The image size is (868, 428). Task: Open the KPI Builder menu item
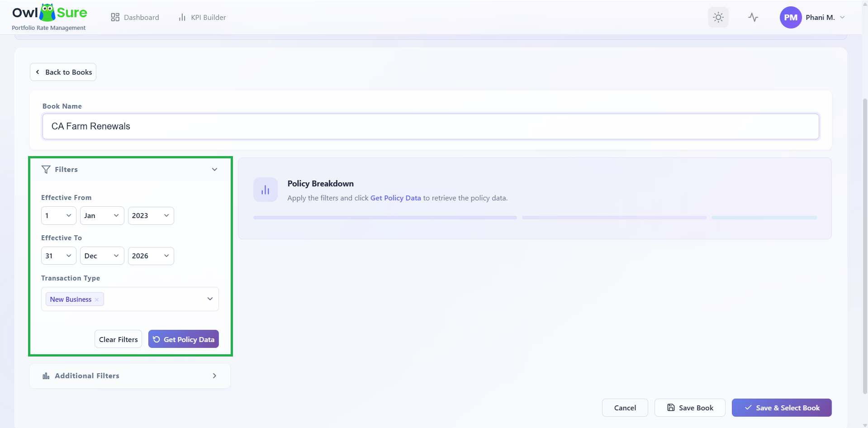pos(202,17)
